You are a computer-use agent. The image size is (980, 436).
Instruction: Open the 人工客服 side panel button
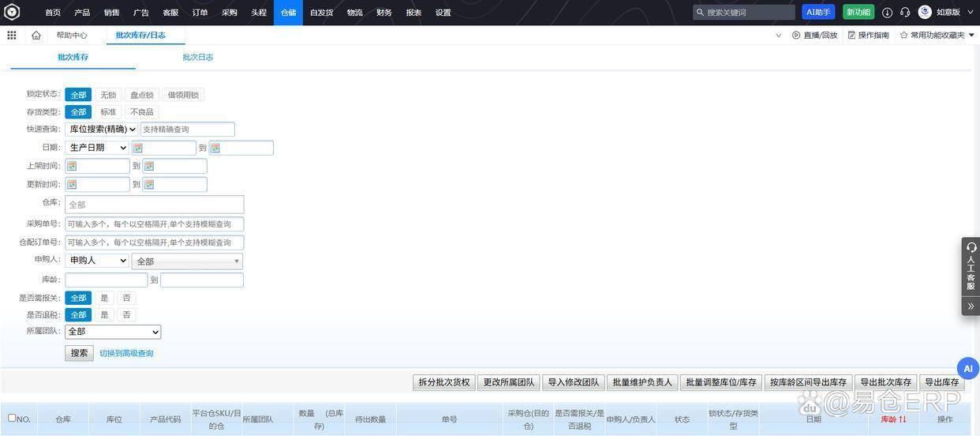click(971, 267)
